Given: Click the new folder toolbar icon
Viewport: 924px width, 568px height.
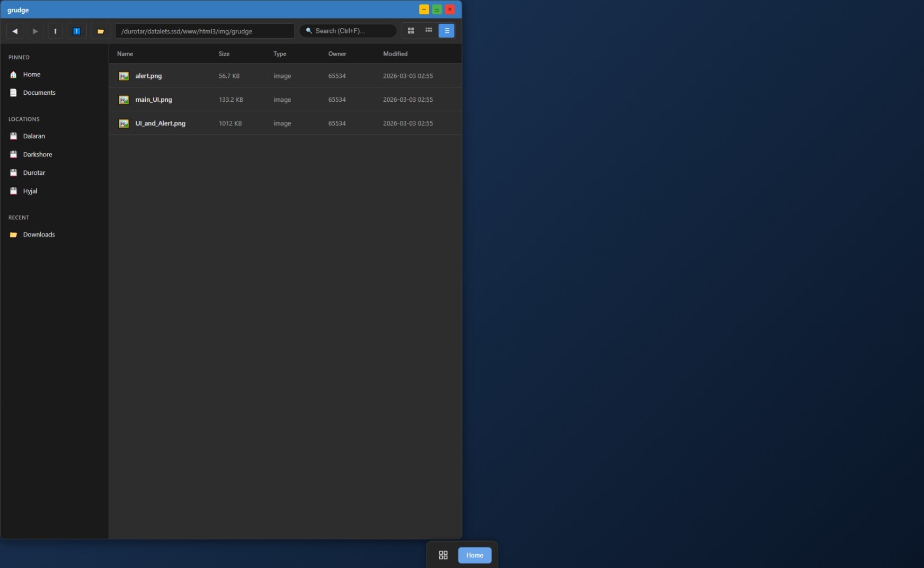Looking at the screenshot, I should pos(101,31).
